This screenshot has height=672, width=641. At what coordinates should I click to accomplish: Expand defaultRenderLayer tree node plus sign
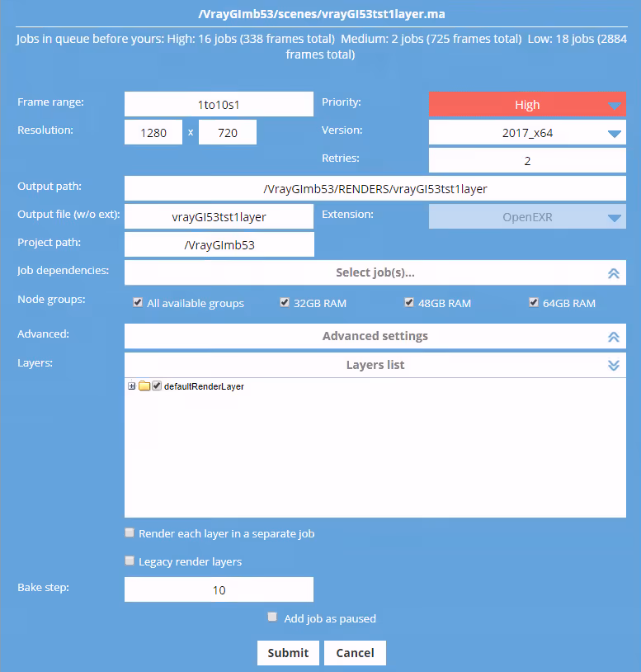tap(131, 386)
